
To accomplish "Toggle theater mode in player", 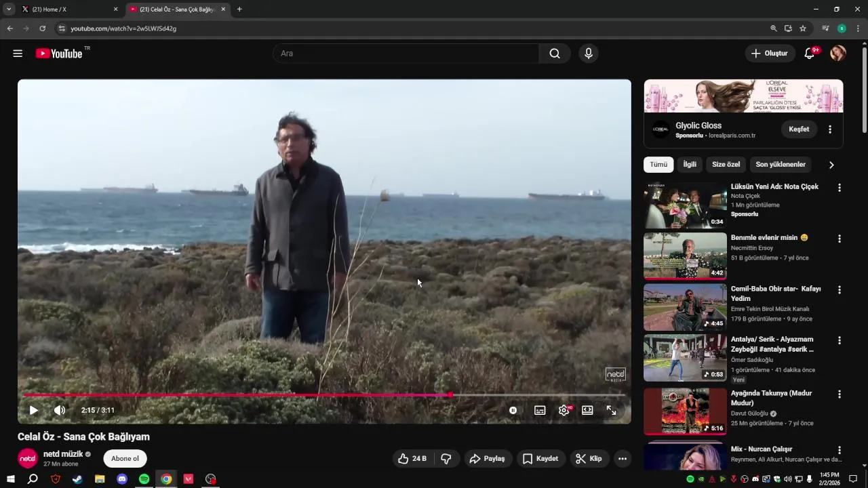I will [x=587, y=410].
